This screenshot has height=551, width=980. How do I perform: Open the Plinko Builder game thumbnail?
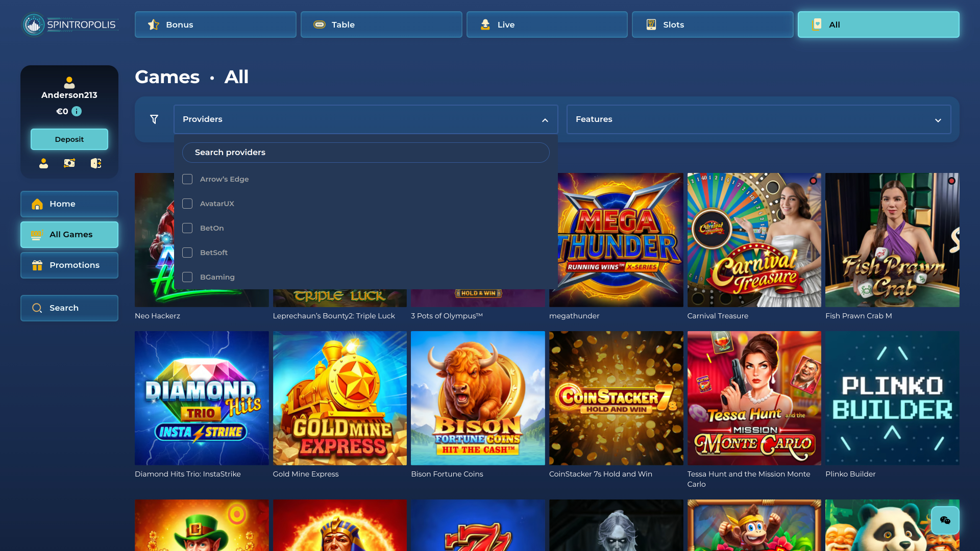pos(892,398)
